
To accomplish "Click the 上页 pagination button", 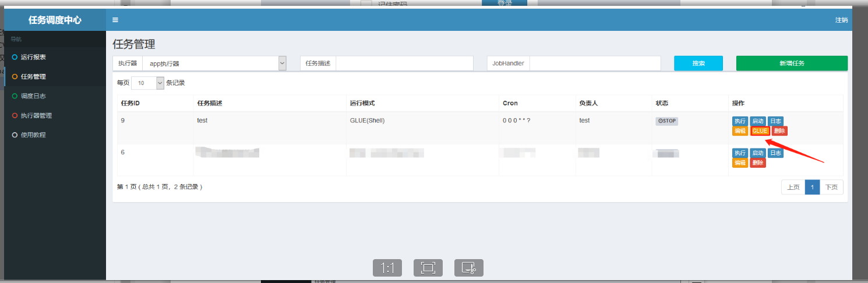I will pyautogui.click(x=793, y=187).
